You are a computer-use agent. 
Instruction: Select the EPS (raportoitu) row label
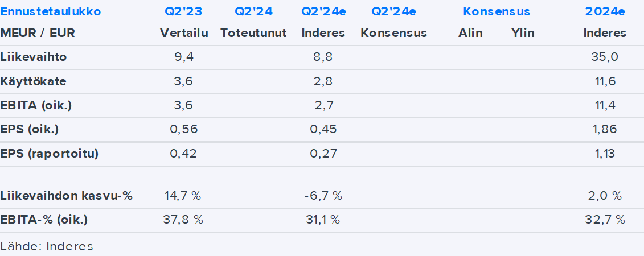[50, 154]
